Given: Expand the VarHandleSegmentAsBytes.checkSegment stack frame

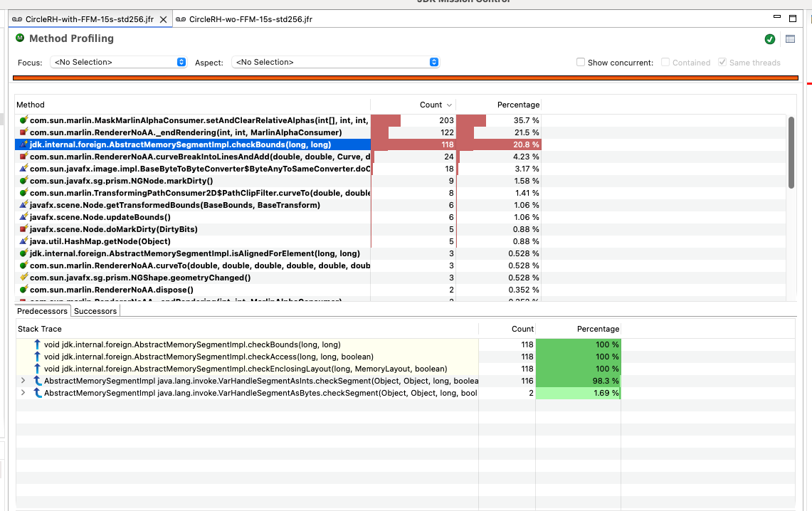Looking at the screenshot, I should point(23,394).
